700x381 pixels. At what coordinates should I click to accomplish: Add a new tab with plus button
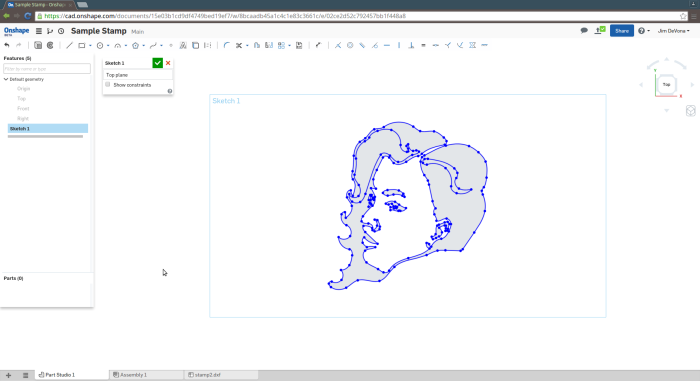8,375
